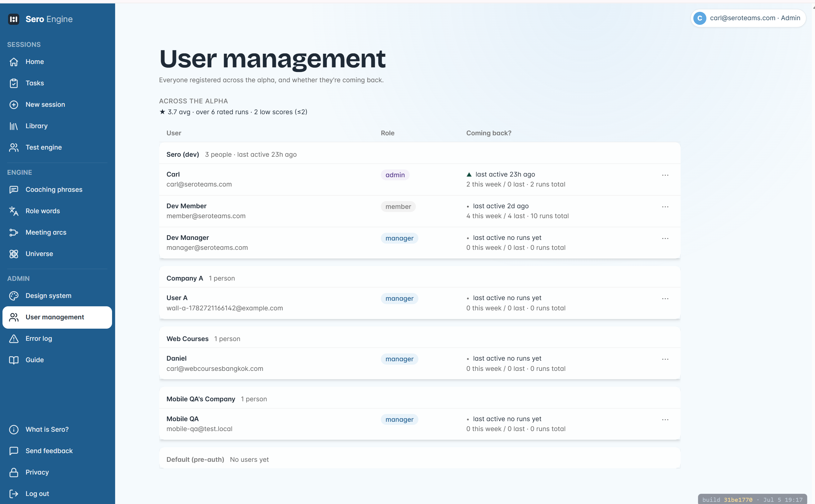The height and width of the screenshot is (504, 815).
Task: Click the build 31be1770 badge
Action: [x=752, y=499]
